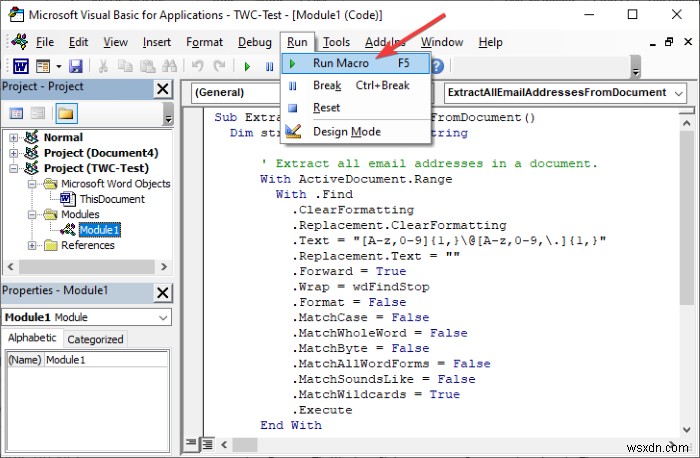Click the Full Module View button
Screen dimensions: 700x458
[x=207, y=444]
